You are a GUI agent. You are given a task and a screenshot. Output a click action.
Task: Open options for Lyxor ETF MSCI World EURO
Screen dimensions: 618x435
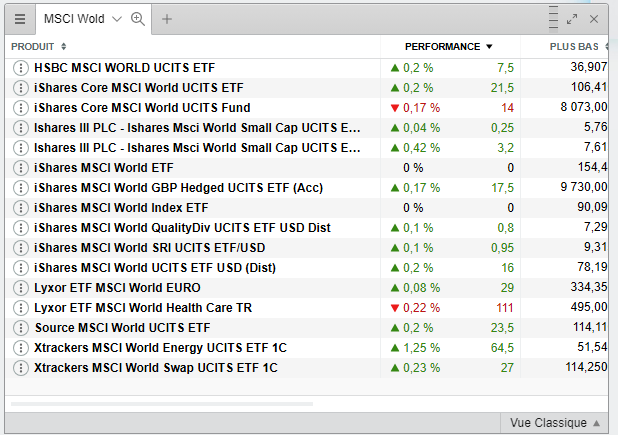[20, 288]
